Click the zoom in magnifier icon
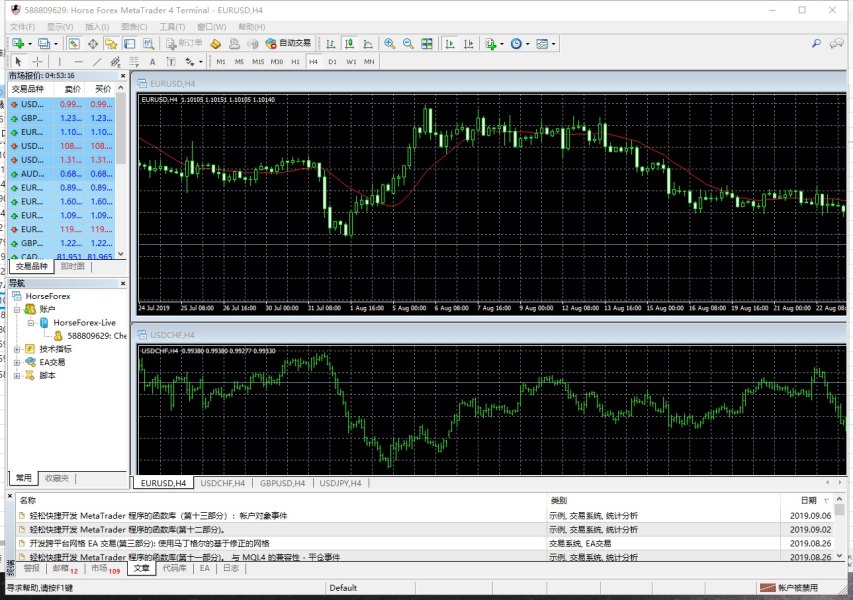The height and width of the screenshot is (600, 853). (x=389, y=44)
